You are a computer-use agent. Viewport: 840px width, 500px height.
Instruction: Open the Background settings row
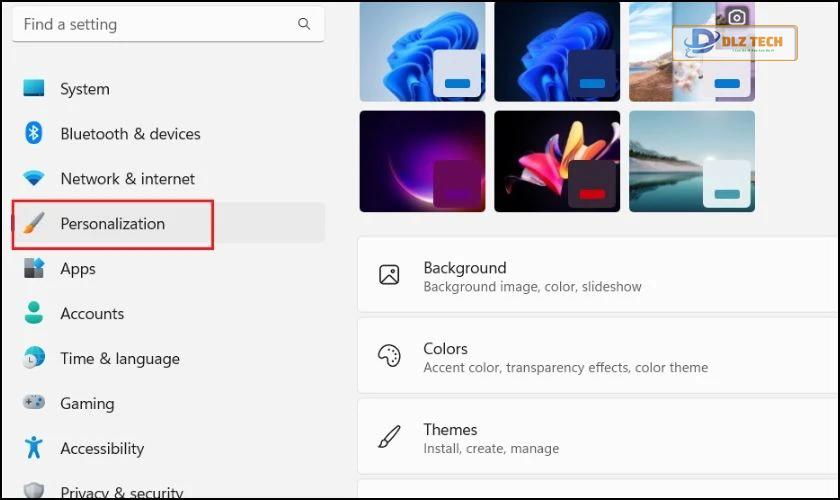point(598,275)
